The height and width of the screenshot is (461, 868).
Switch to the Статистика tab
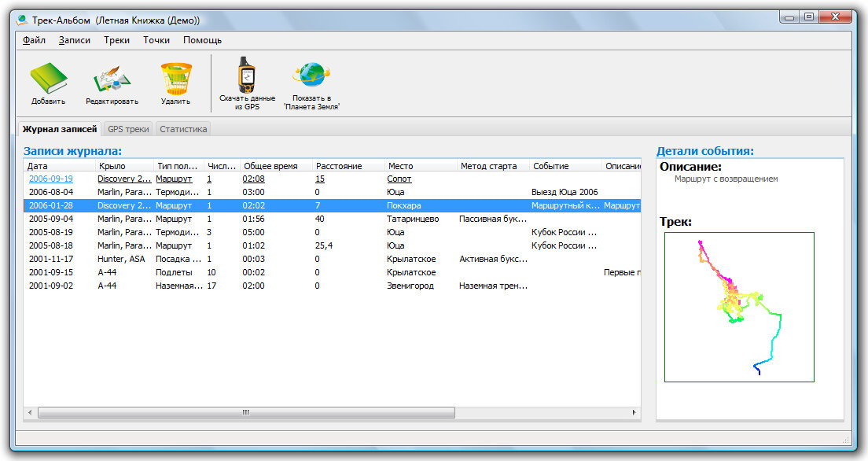click(x=183, y=129)
